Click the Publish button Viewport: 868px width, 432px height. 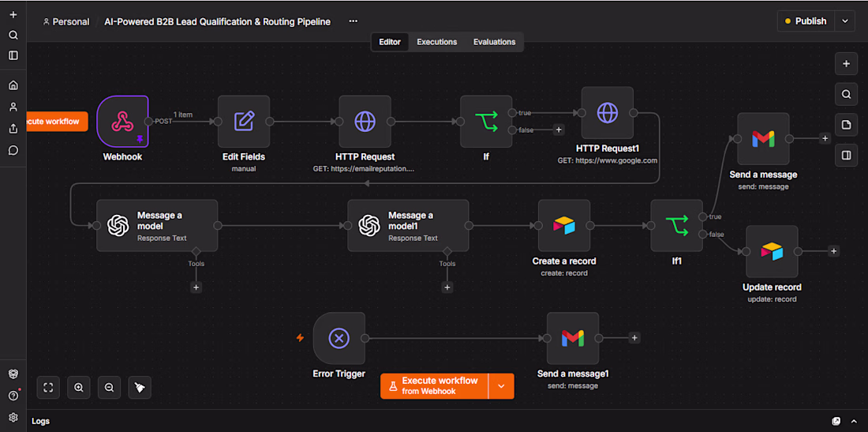click(x=806, y=21)
